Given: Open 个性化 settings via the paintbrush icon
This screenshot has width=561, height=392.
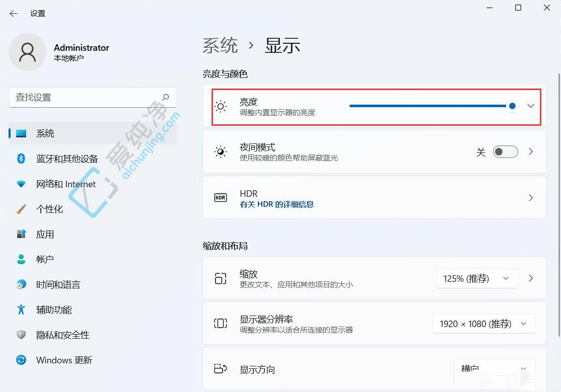Looking at the screenshot, I should click(20, 209).
